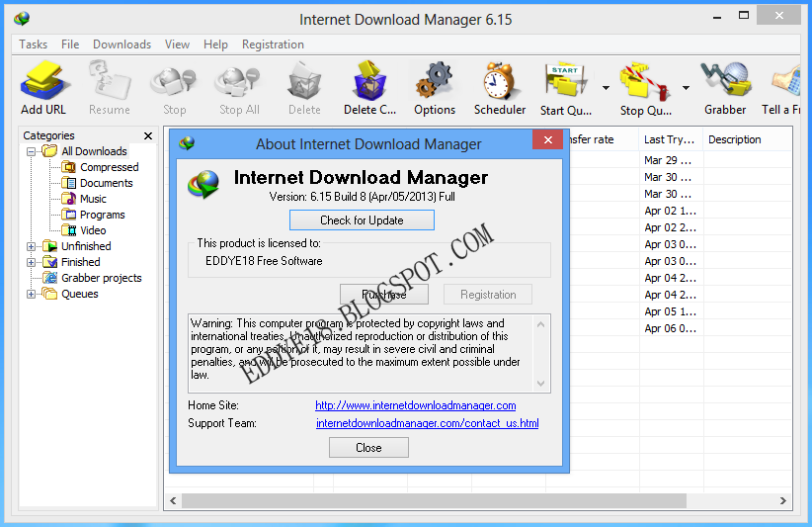Select the row dated Apr 06 0...

[681, 328]
